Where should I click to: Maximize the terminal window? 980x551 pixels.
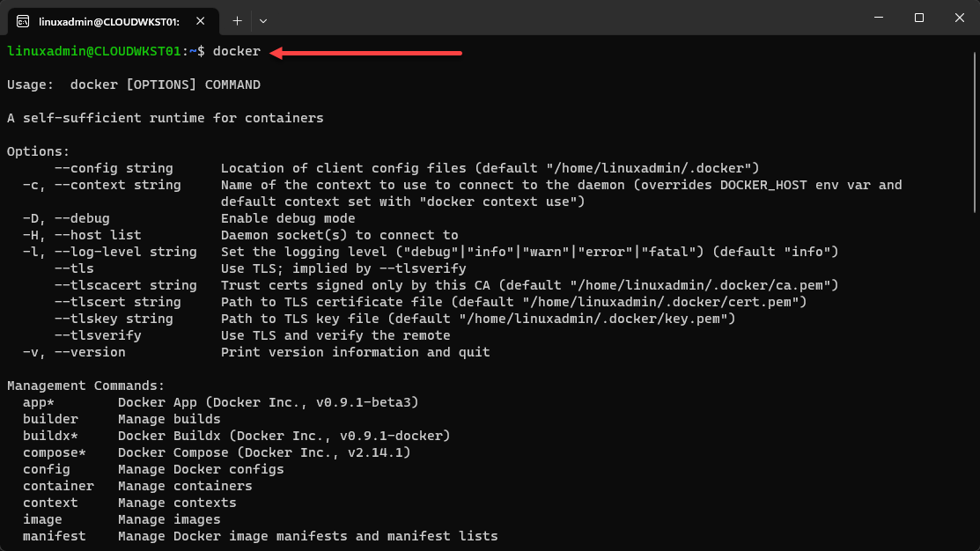919,18
